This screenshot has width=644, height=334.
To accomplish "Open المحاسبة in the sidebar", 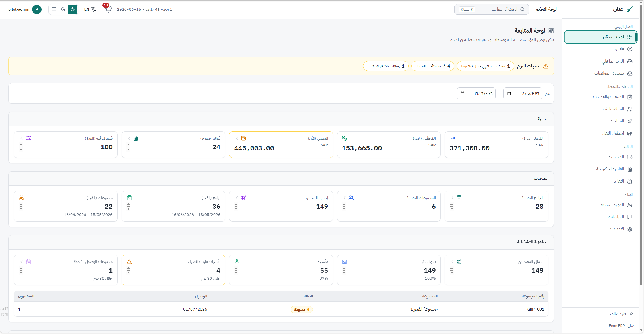I will (x=601, y=157).
